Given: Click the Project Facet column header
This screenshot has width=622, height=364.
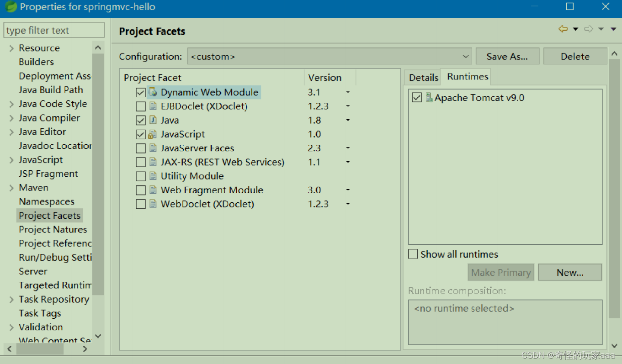Looking at the screenshot, I should (212, 78).
